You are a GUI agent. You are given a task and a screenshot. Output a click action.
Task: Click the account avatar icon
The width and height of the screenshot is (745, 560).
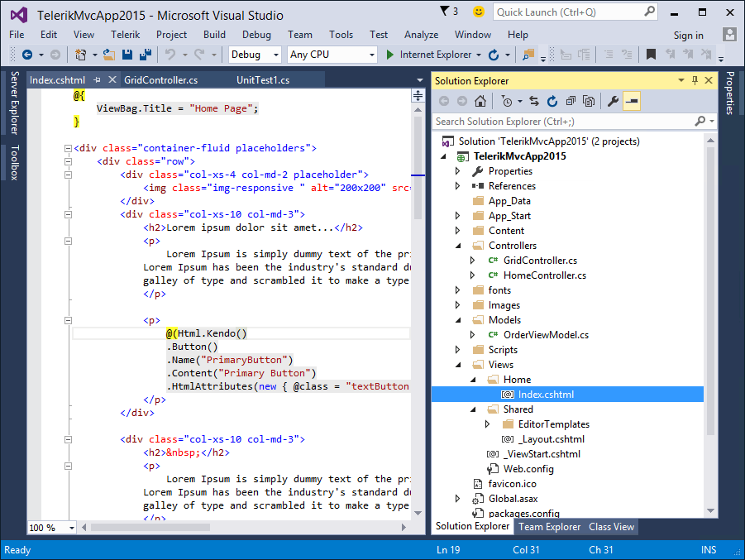(729, 34)
